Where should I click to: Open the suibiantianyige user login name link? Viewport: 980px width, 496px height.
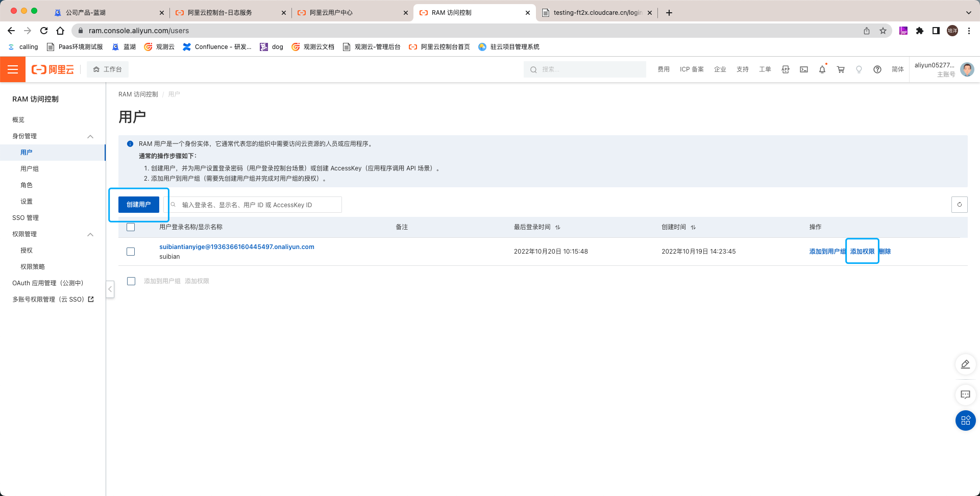237,247
